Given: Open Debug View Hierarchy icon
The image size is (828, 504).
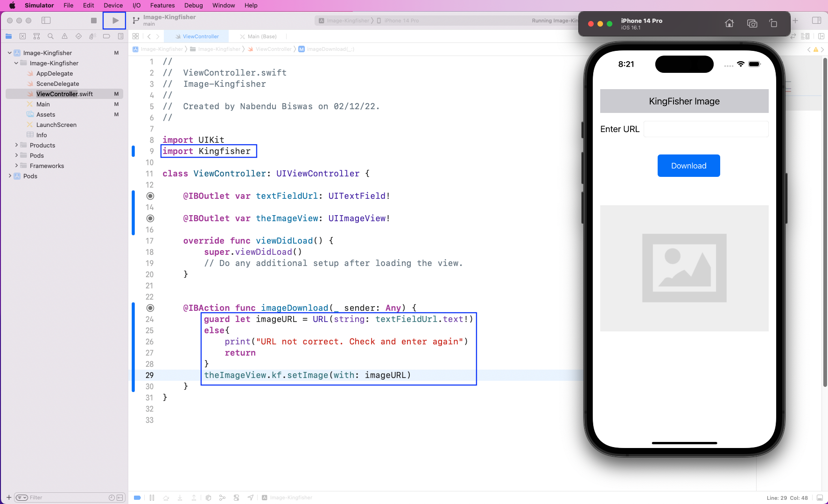Looking at the screenshot, I should (x=208, y=498).
